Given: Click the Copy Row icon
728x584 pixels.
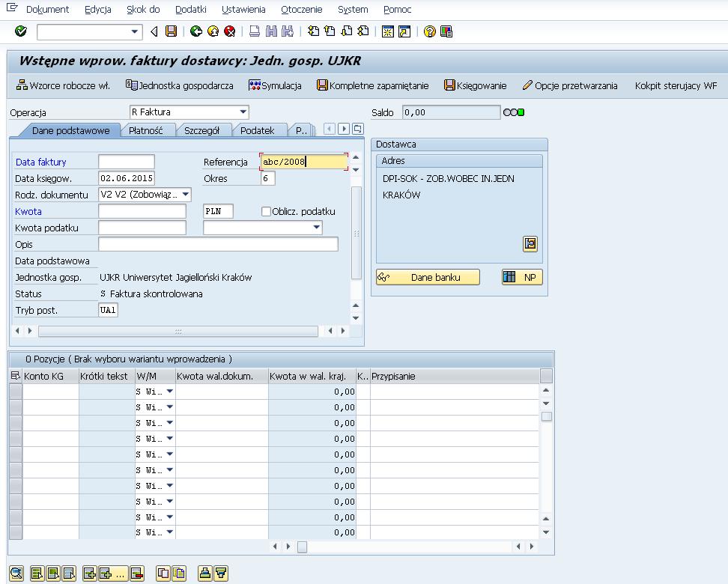Looking at the screenshot, I should (x=163, y=574).
